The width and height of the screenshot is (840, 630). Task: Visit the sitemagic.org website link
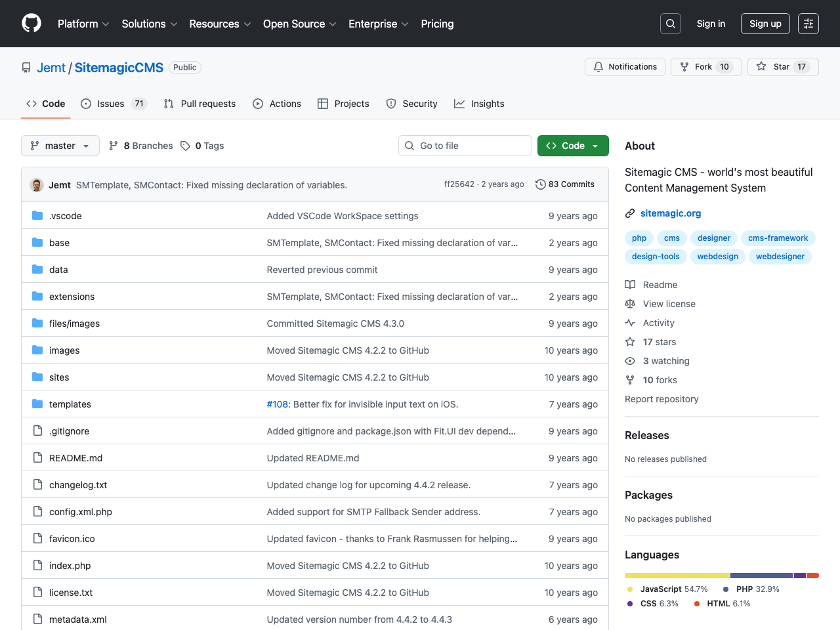coord(671,213)
